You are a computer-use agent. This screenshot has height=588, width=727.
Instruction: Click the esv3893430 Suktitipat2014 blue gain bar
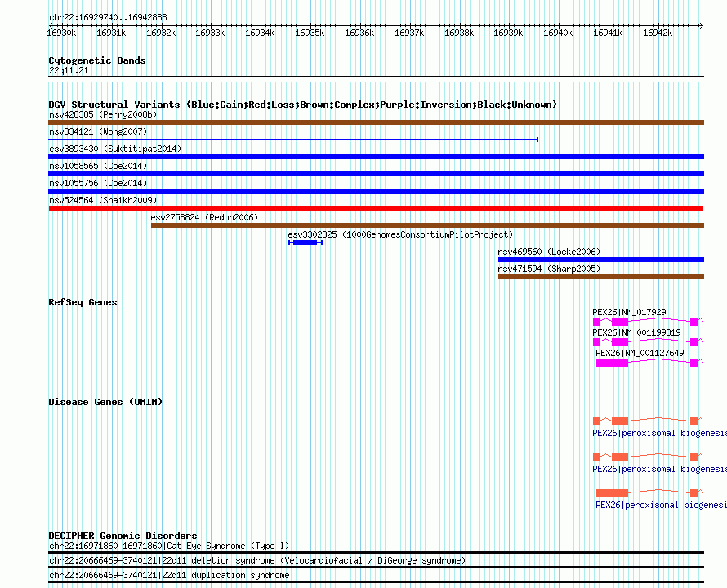[x=376, y=157]
